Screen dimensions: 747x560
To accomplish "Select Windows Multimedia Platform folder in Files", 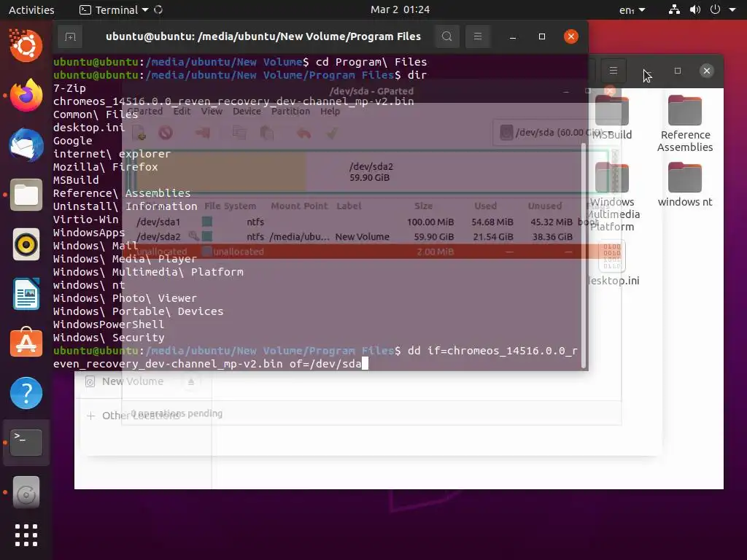I will click(x=612, y=197).
